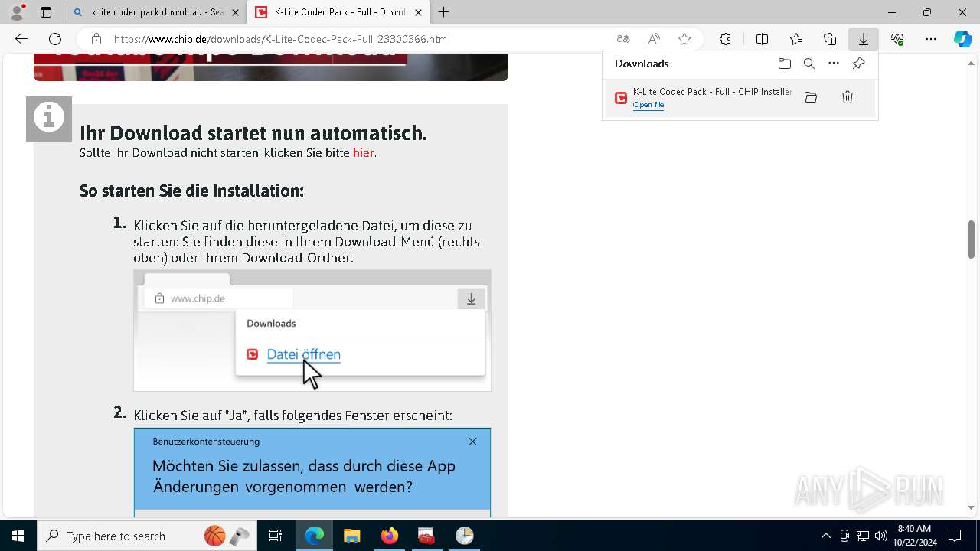Screen dimensions: 980x551
Task: Open Browser essentials heart icon
Action: pyautogui.click(x=897, y=39)
